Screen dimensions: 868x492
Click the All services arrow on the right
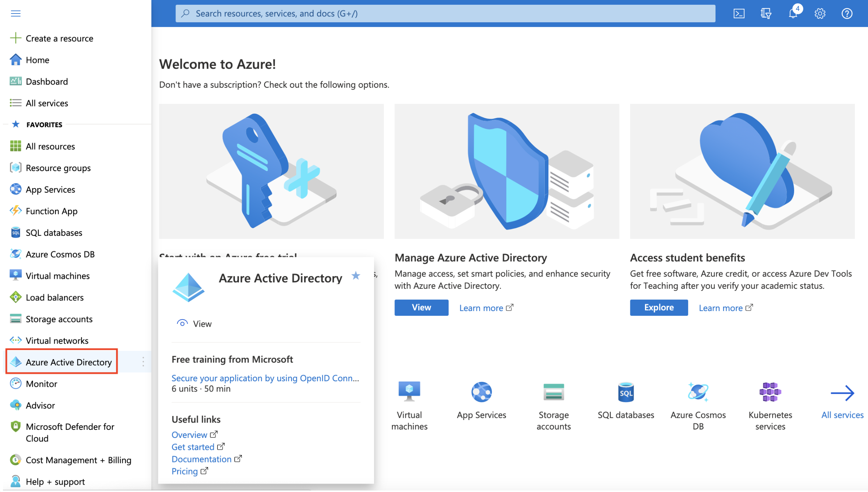coord(842,393)
